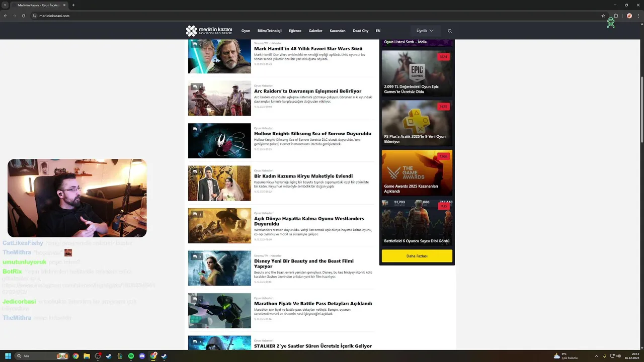Click browser back arrow

[x=6, y=16]
